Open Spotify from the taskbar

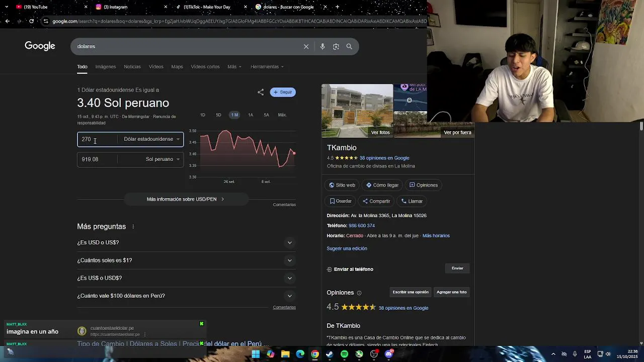tap(344, 354)
